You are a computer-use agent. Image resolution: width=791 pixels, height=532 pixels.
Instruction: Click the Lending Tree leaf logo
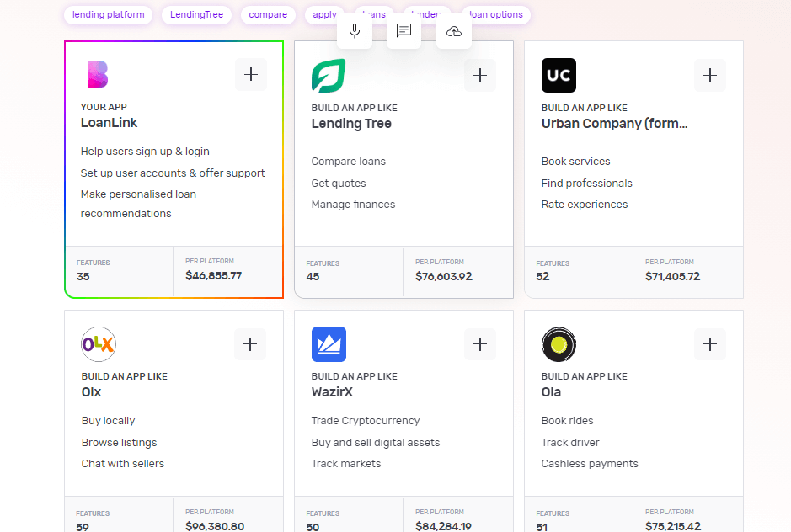tap(329, 76)
